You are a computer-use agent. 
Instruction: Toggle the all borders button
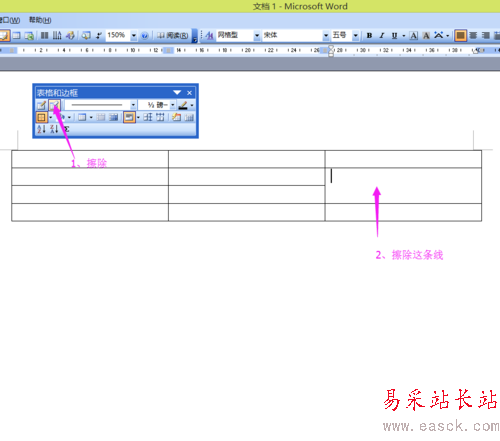pos(41,117)
